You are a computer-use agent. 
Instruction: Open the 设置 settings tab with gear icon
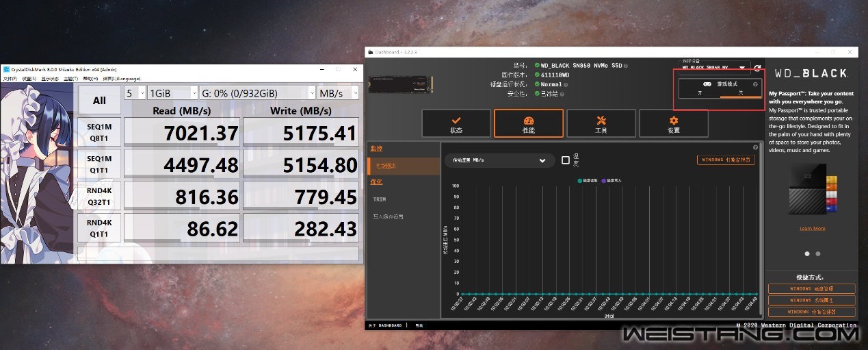coord(674,123)
